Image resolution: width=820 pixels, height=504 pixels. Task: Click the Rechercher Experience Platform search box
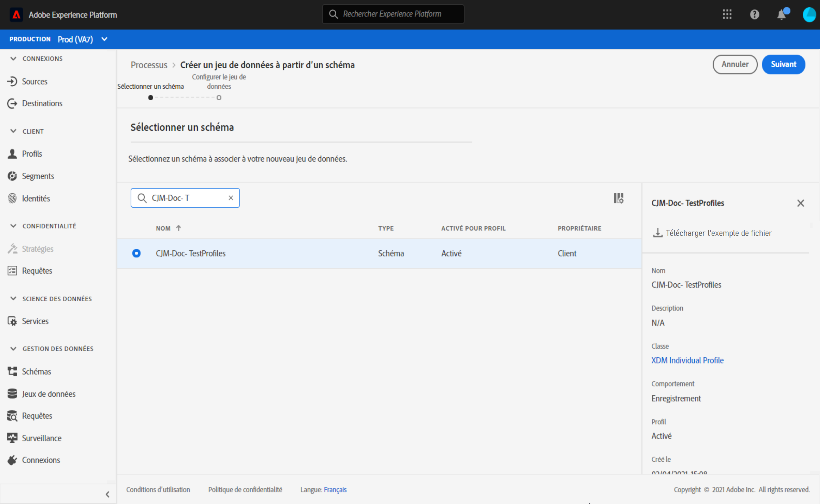pos(393,14)
